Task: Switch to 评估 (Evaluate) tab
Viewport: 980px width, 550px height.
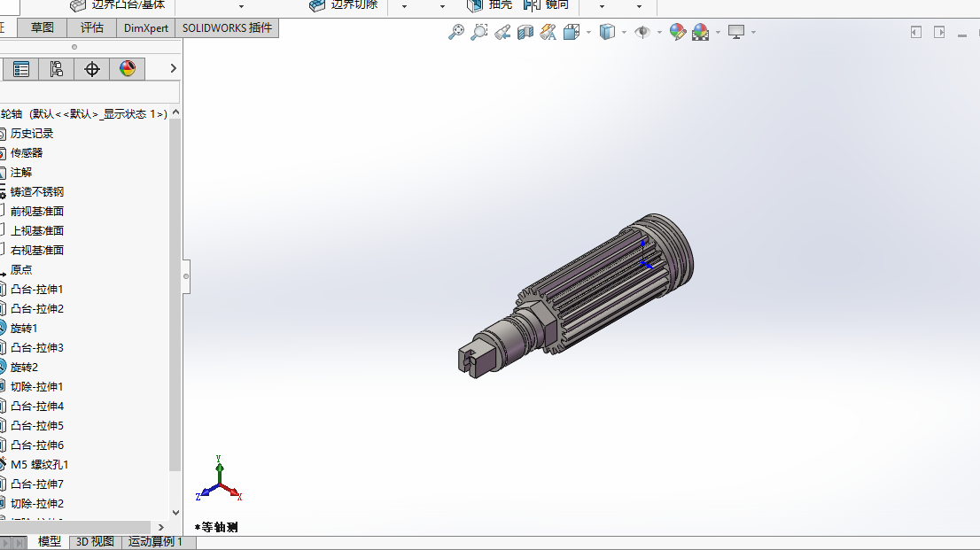Action: tap(92, 28)
